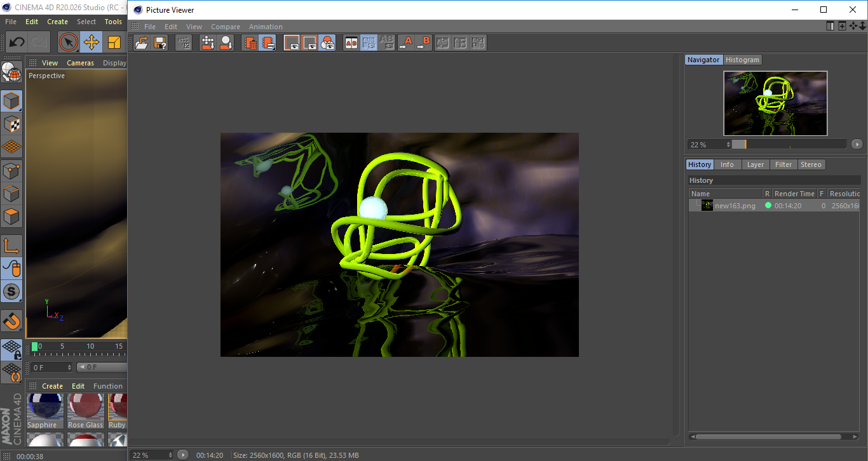Screen dimensions: 868x461
Task: Open status bar 22 % zoom field
Action: 151,455
